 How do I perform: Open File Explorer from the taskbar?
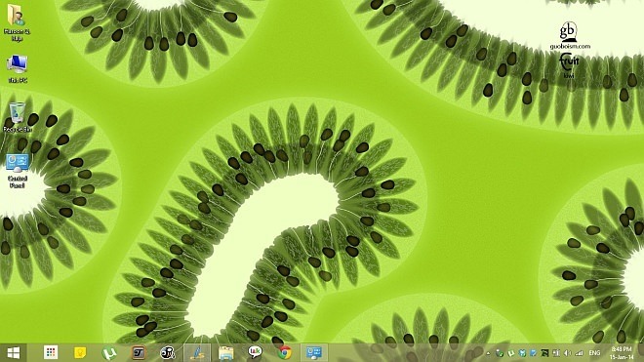(226, 352)
